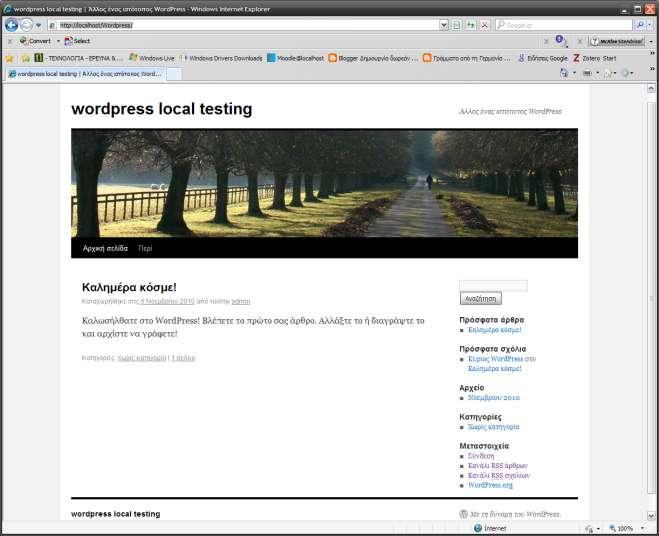
Task: Click the tree avenue header image
Action: (324, 183)
